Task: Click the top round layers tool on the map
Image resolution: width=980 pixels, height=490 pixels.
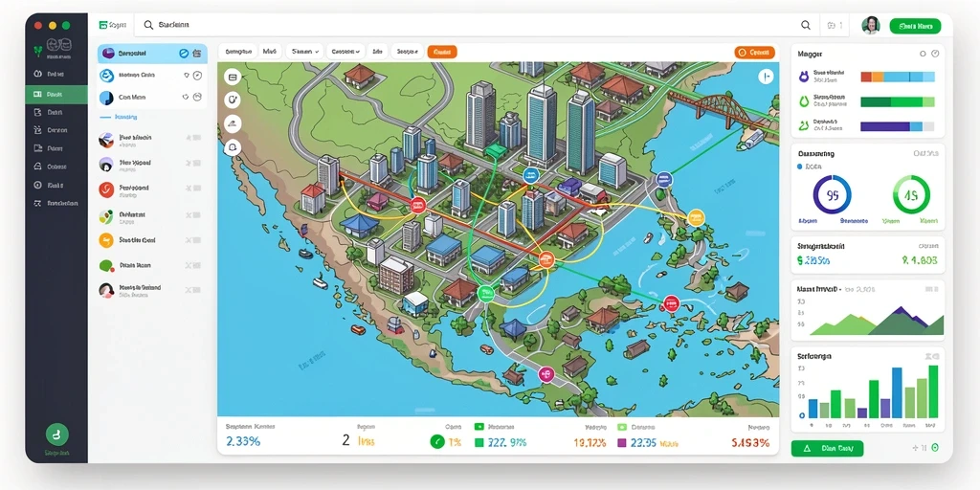Action: pos(233,78)
